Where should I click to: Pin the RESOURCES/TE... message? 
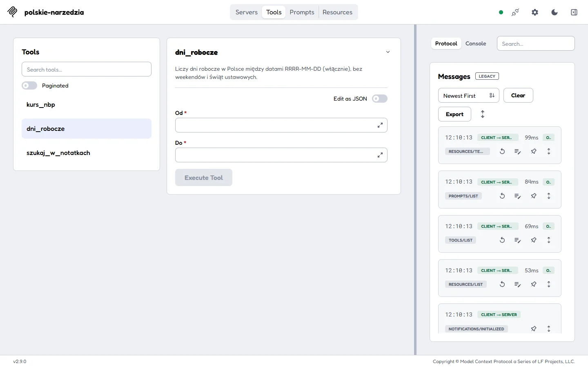(534, 151)
